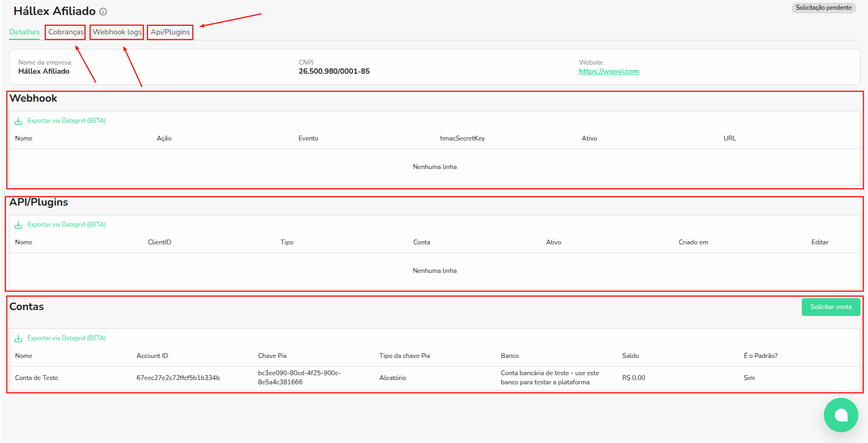Select the Api/Plugins tab

(x=170, y=32)
